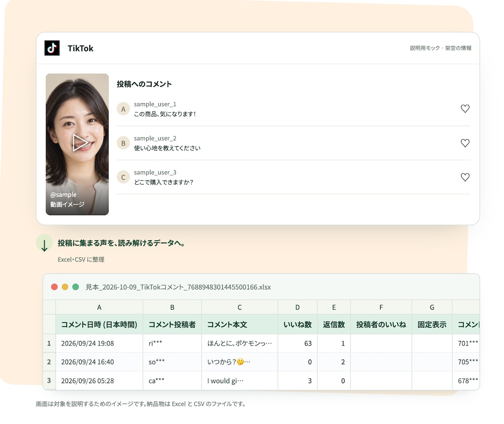
Task: Select column B header
Action: pos(172,307)
